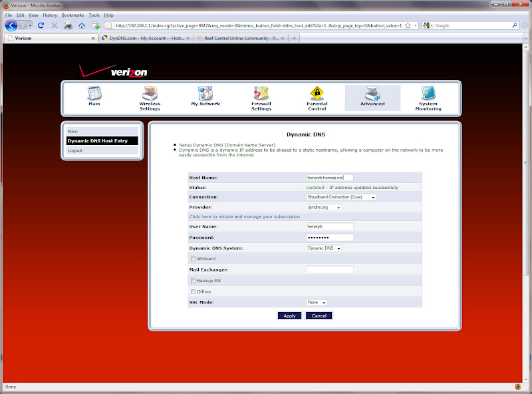
Task: Choose search engine via the Google icon
Action: (x=427, y=25)
